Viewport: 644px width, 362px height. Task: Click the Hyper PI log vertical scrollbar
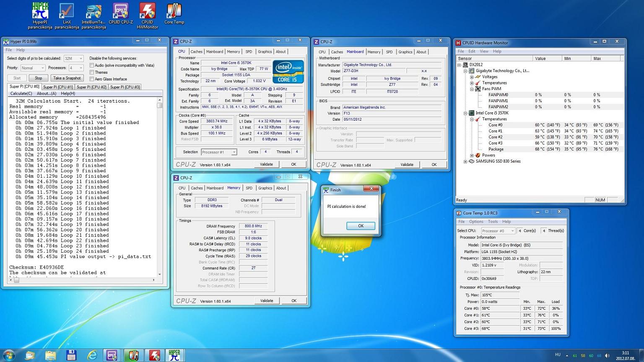point(160,187)
